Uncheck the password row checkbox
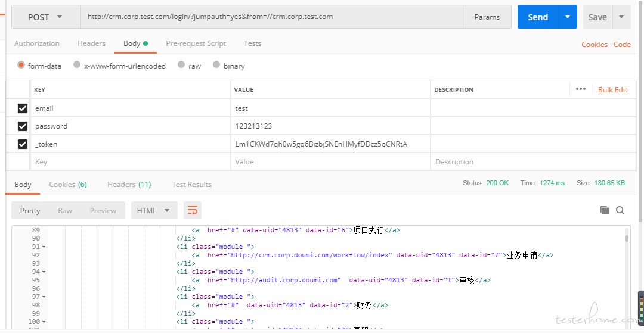The width and height of the screenshot is (644, 333). click(23, 126)
